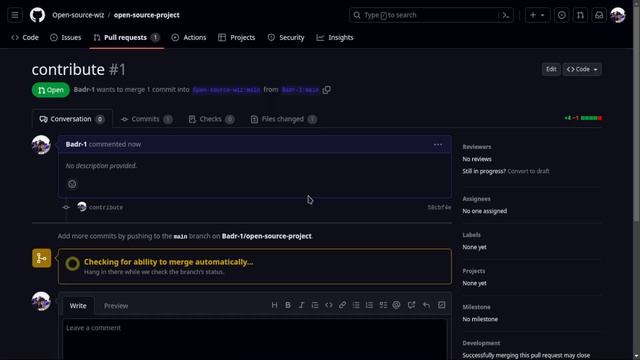Open the Pull requests tab
Screen dimensions: 640x360
(126, 38)
